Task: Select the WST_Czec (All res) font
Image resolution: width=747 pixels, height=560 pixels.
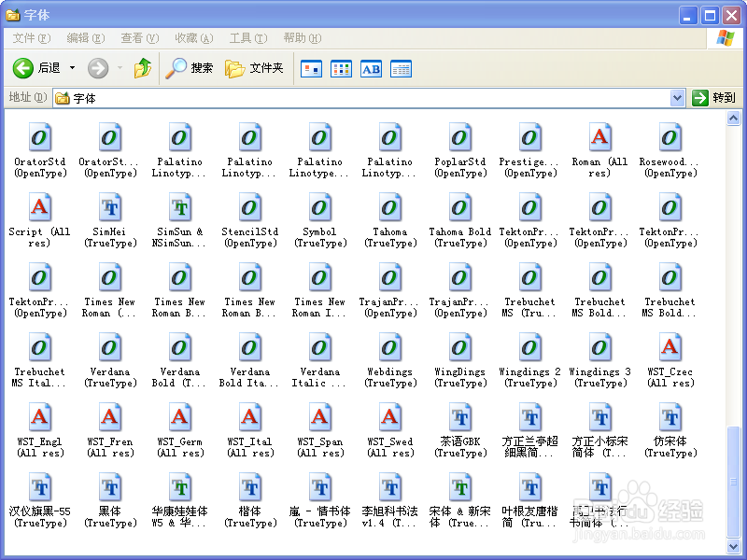Action: (669, 359)
